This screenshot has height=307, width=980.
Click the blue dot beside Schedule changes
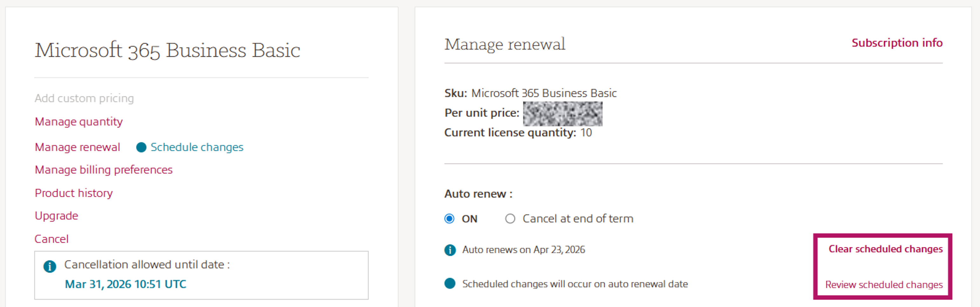click(x=141, y=147)
